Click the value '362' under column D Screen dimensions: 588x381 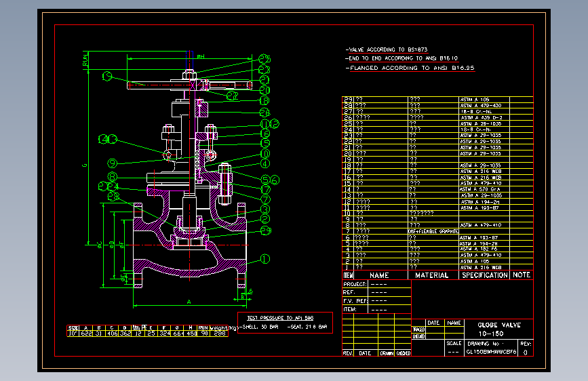tap(125, 334)
